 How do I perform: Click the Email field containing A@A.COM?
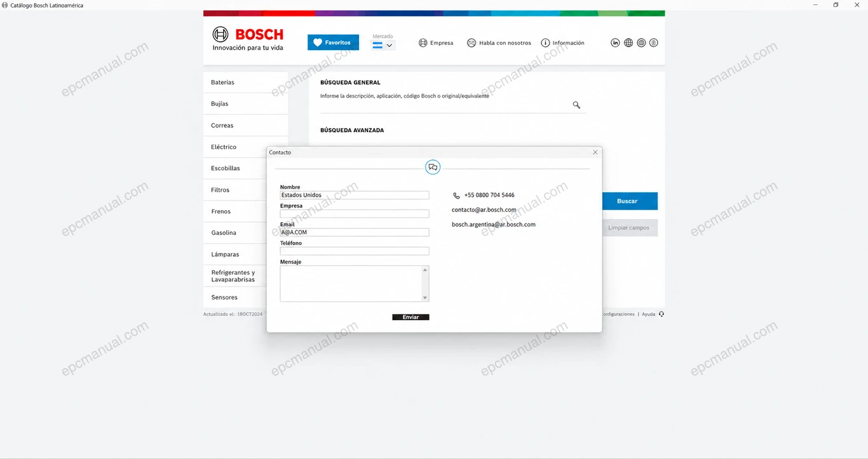tap(355, 232)
